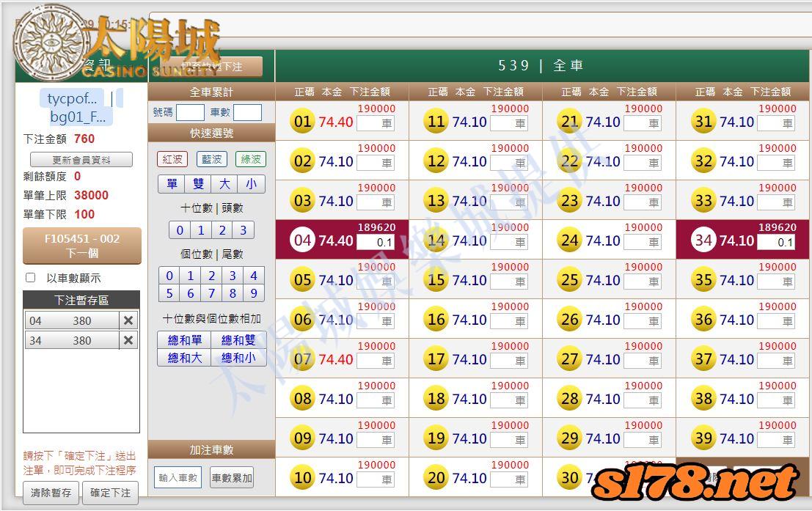The image size is (812, 511).
Task: Select yellow number ball 01
Action: 302,121
